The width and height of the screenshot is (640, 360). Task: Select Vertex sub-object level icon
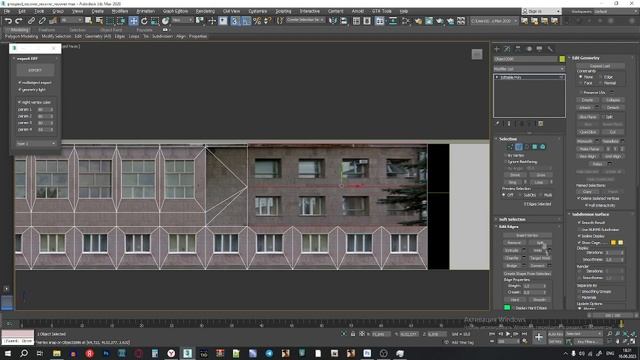[x=510, y=147]
